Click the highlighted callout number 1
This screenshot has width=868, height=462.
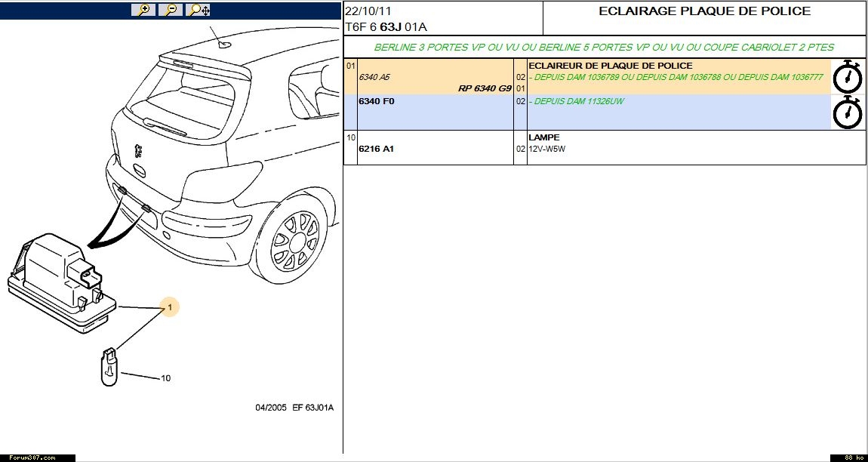(x=171, y=307)
